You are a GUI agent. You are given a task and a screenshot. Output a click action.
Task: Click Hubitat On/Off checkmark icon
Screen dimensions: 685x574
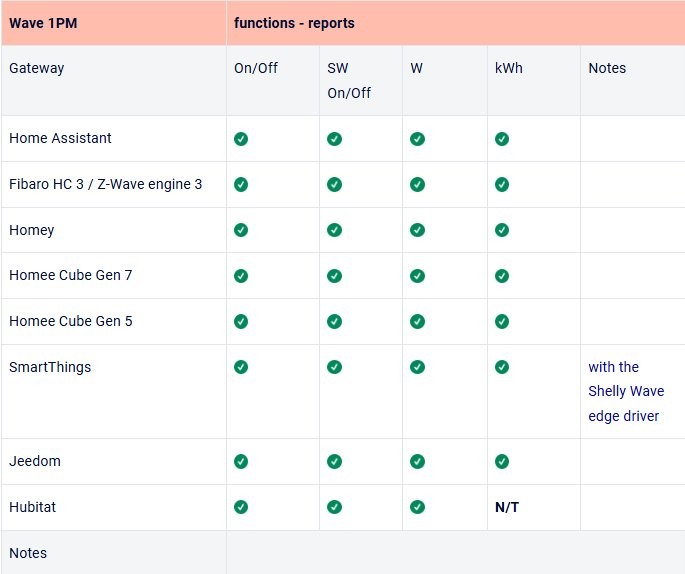point(241,507)
